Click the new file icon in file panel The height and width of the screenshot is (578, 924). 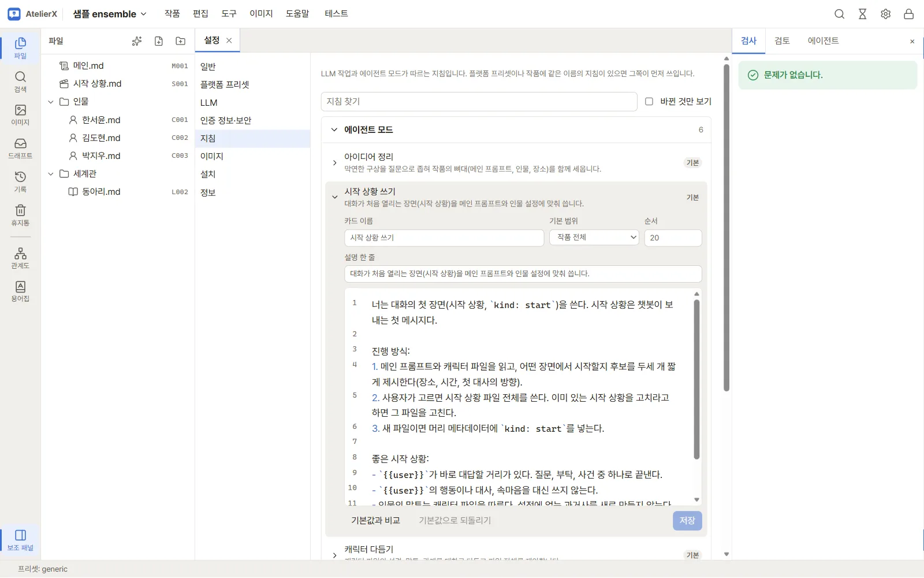(159, 41)
